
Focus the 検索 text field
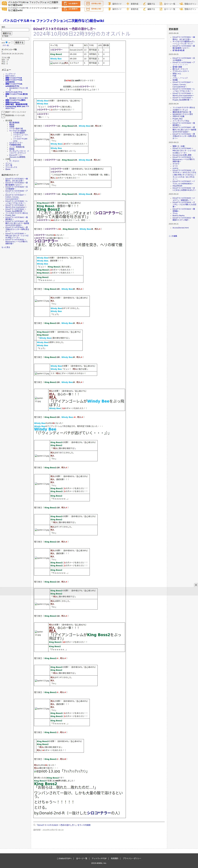click(15, 30)
